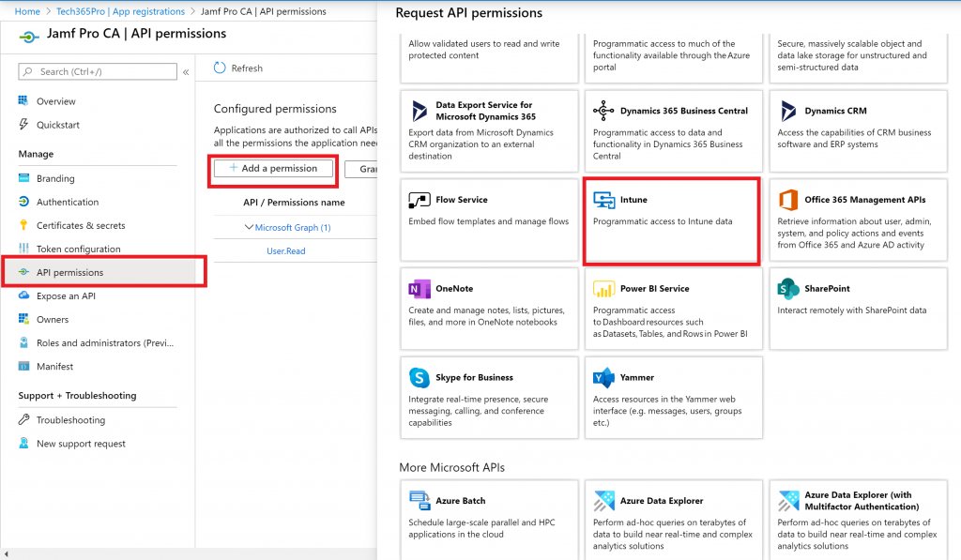This screenshot has width=961, height=560.
Task: Open the User.Read permission link
Action: 285,251
